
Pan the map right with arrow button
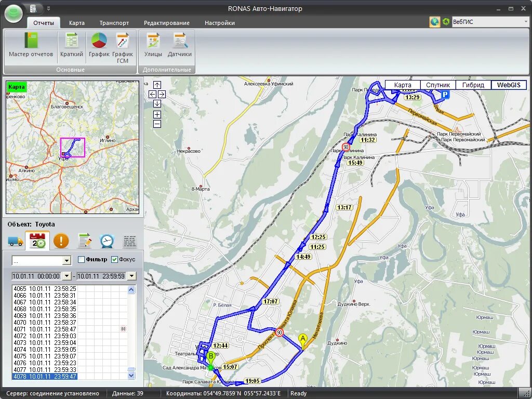(162, 95)
